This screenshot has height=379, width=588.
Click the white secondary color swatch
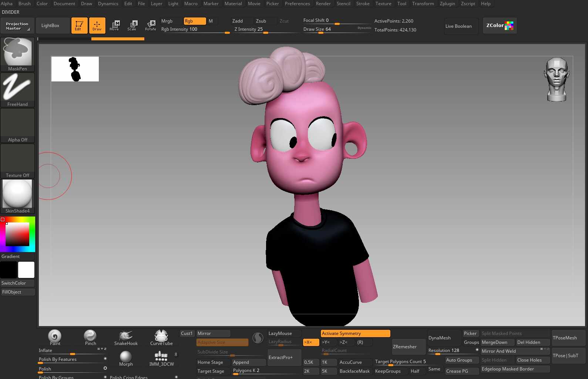[x=26, y=270]
